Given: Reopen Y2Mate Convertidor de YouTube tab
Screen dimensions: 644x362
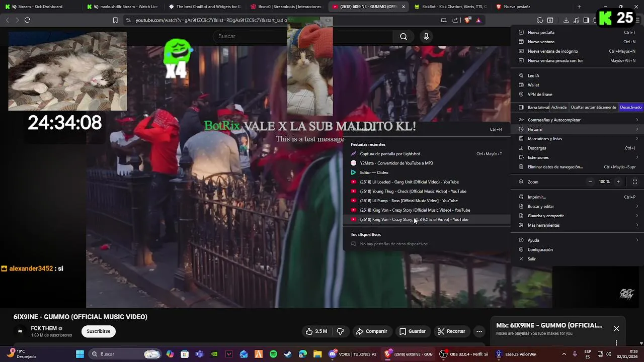Looking at the screenshot, I should (427, 163).
